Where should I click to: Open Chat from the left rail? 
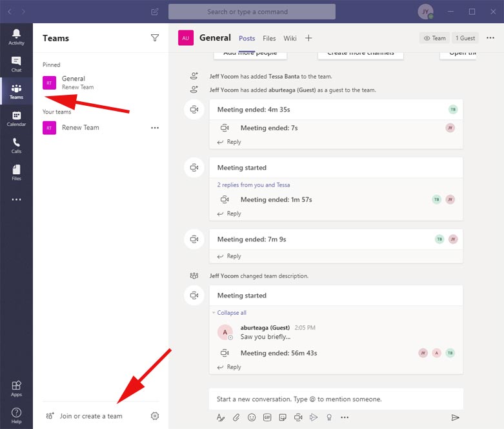tap(16, 63)
